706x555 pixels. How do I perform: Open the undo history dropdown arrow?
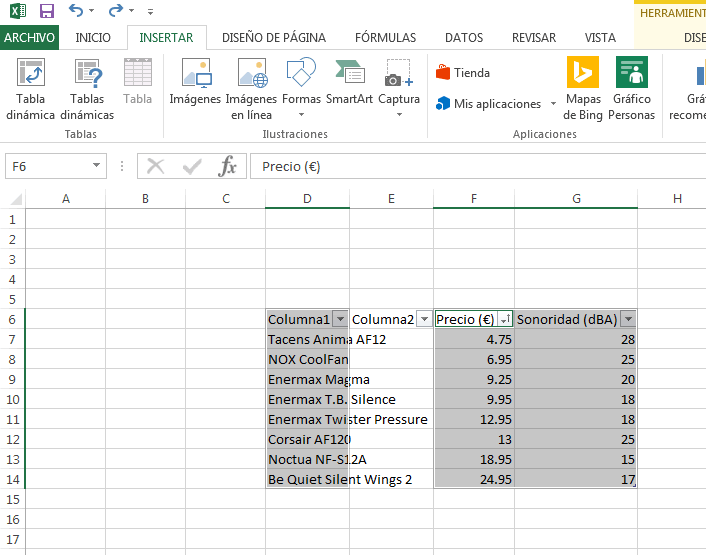pyautogui.click(x=91, y=10)
